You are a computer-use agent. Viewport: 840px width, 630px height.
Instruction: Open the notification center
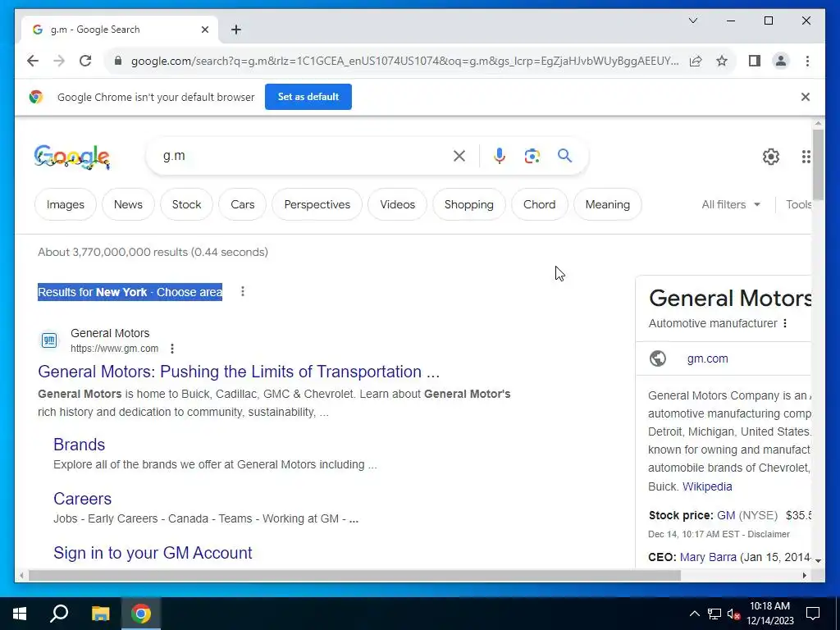[x=813, y=614]
